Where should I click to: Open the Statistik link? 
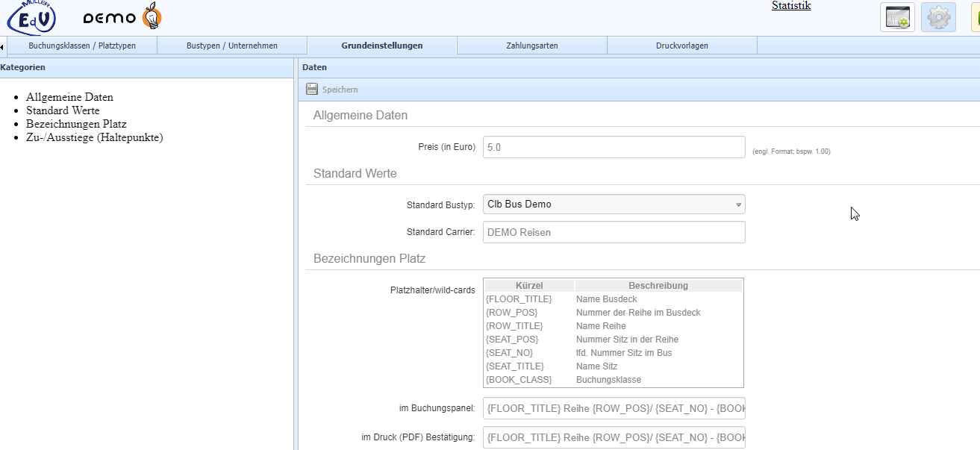point(791,6)
